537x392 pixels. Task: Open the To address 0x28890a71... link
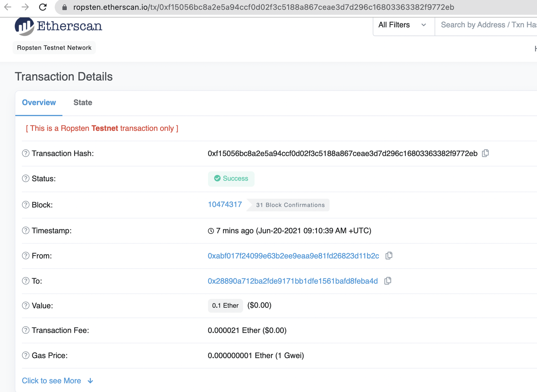pos(293,281)
